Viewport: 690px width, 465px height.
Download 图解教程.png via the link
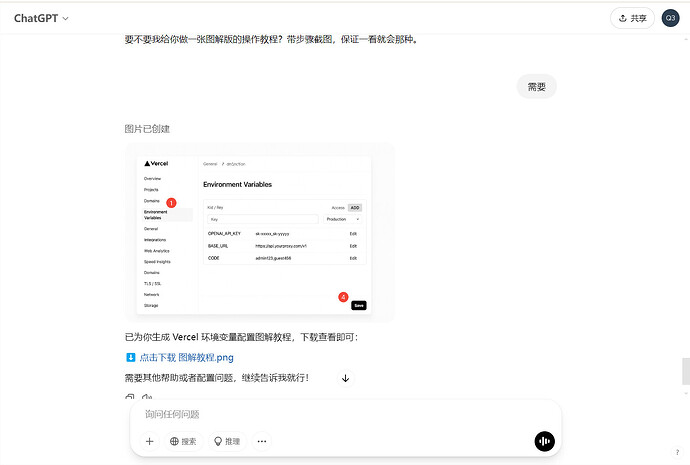pos(187,357)
